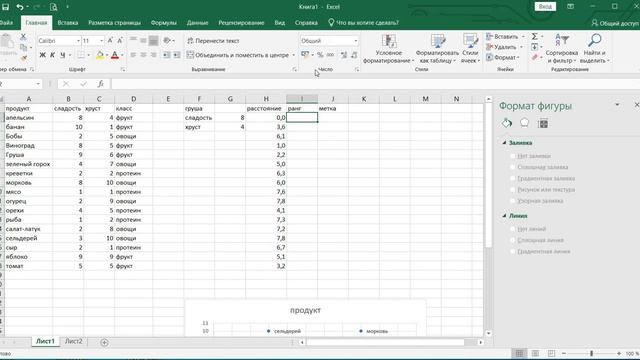Open Найти и выделить
The width and height of the screenshot is (640, 360).
click(594, 49)
